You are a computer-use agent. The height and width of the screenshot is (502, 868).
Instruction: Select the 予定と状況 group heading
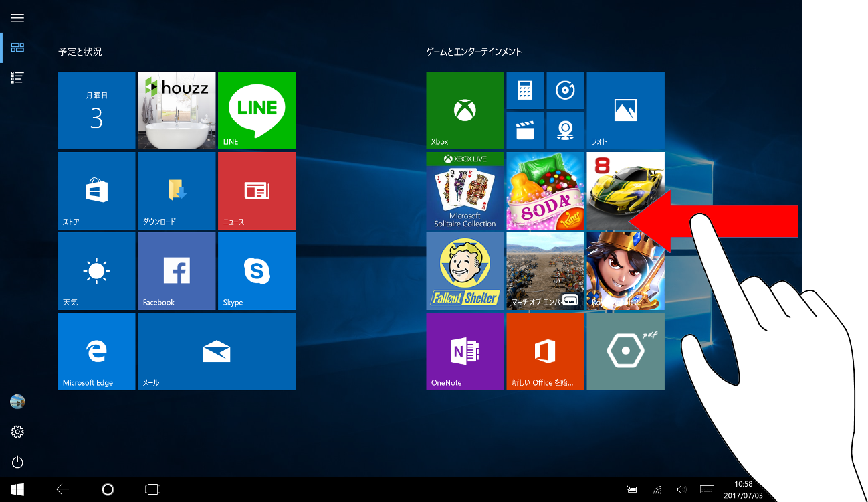pyautogui.click(x=80, y=52)
